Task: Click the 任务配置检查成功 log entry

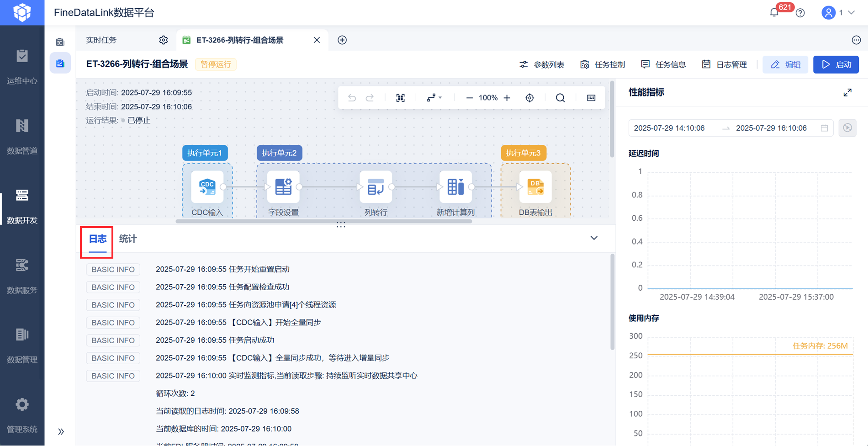Action: [x=223, y=287]
